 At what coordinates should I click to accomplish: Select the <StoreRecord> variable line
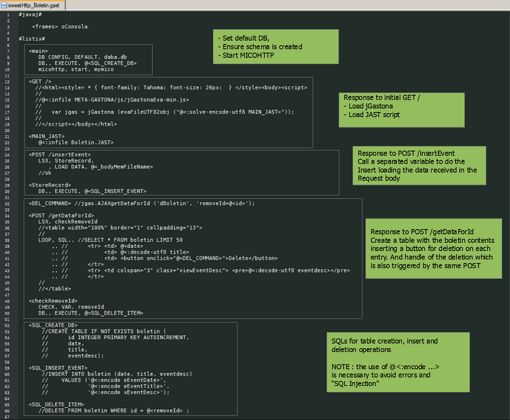click(x=50, y=185)
